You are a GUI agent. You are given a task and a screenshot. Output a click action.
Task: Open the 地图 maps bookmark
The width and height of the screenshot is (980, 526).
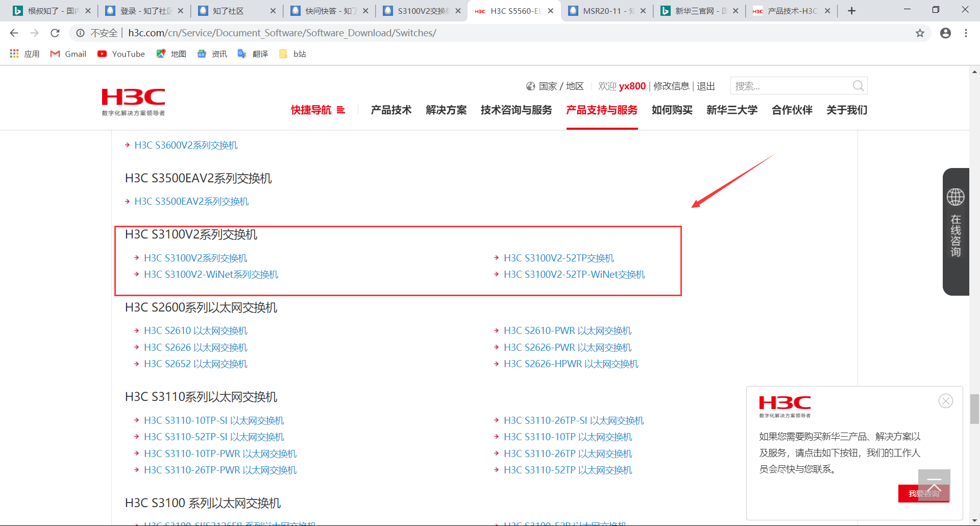point(171,54)
